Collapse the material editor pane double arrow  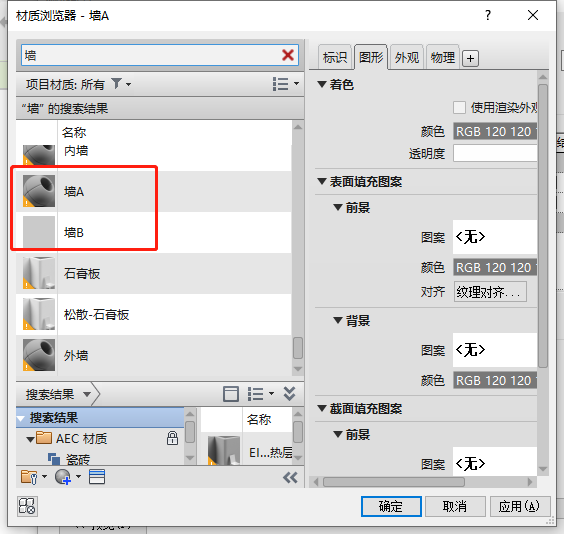290,478
